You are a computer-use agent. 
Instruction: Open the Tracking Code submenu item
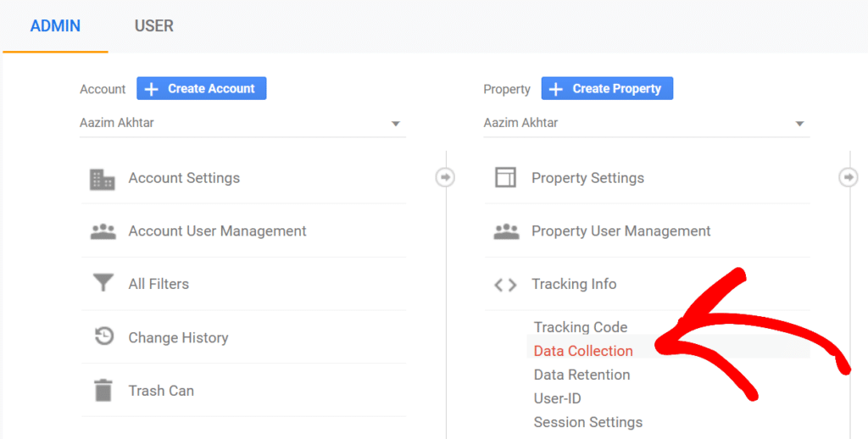pos(580,327)
